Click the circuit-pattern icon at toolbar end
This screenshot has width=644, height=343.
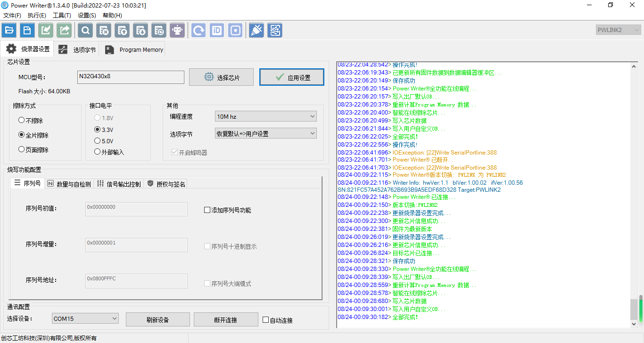click(275, 31)
